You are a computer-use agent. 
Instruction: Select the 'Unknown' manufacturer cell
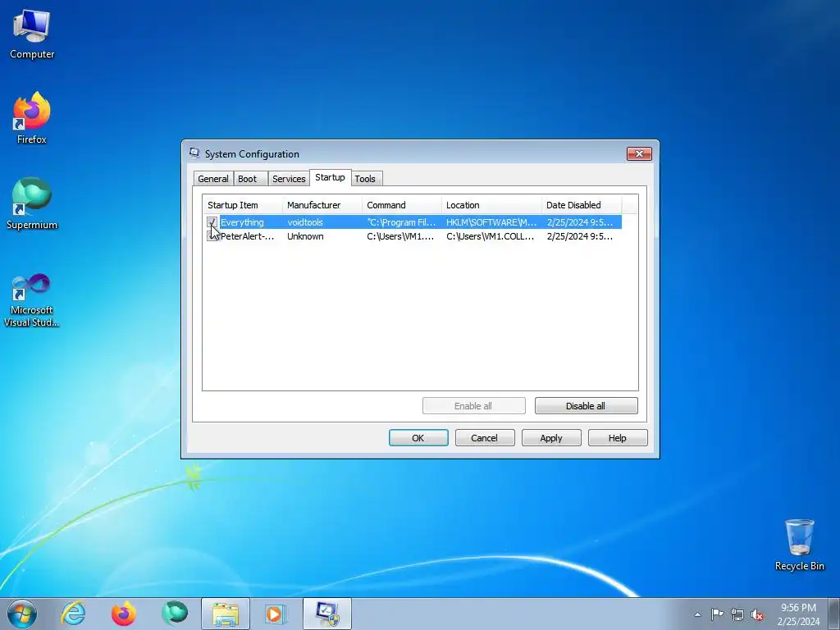click(x=305, y=236)
